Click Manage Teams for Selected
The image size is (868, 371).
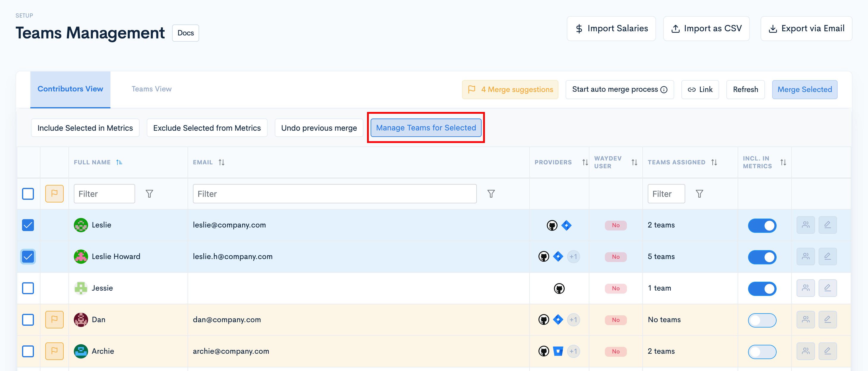point(426,128)
